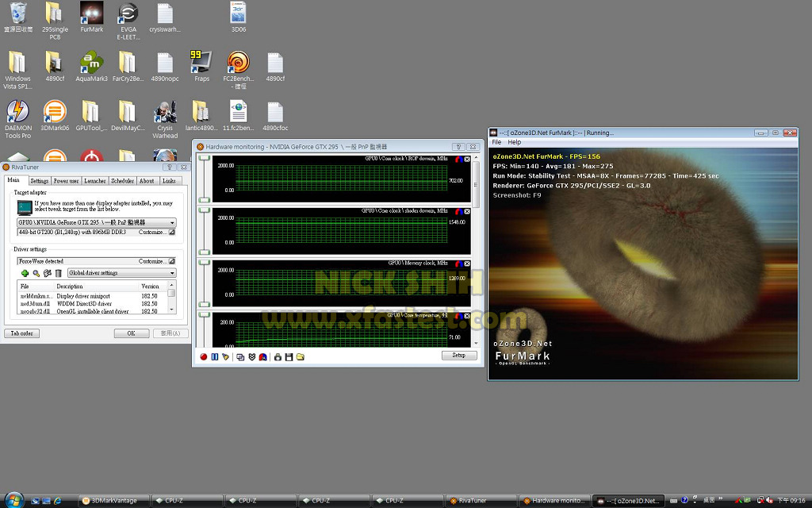The image size is (812, 508).
Task: Click the magnifier icon in Driver settings
Action: [36, 273]
